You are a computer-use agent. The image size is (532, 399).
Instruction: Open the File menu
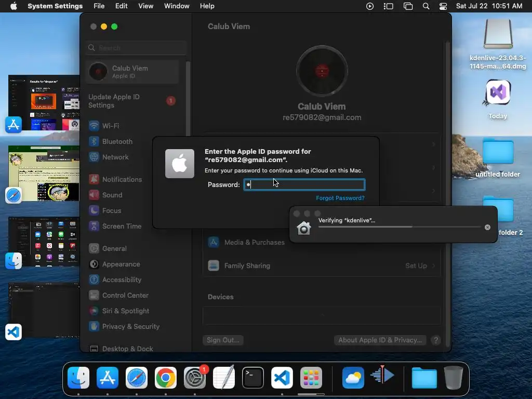tap(99, 6)
